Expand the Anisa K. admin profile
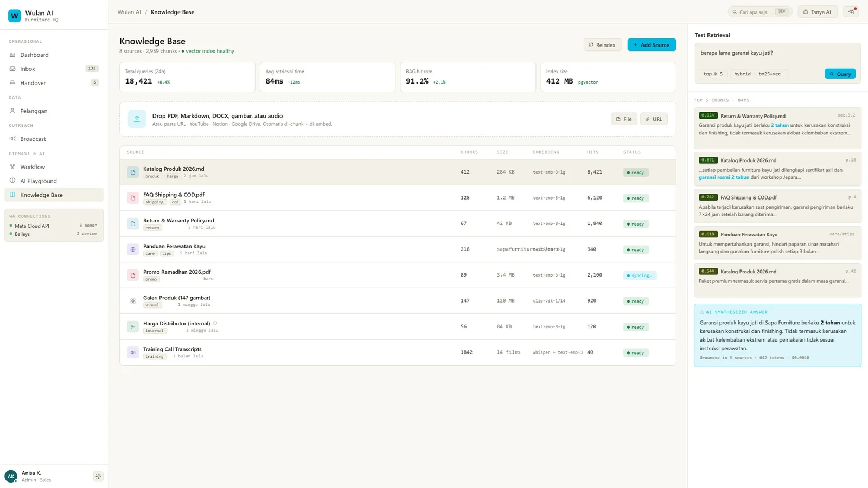868x488 pixels. coord(33,476)
